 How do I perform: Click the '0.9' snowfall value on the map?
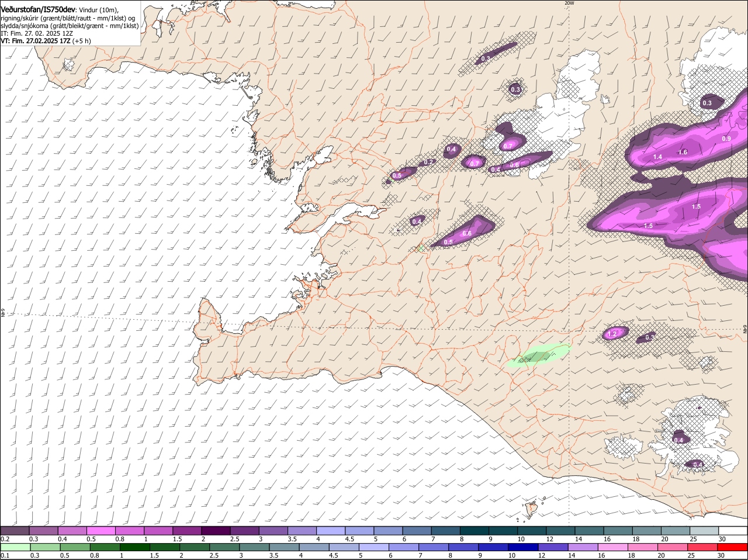[x=726, y=139]
